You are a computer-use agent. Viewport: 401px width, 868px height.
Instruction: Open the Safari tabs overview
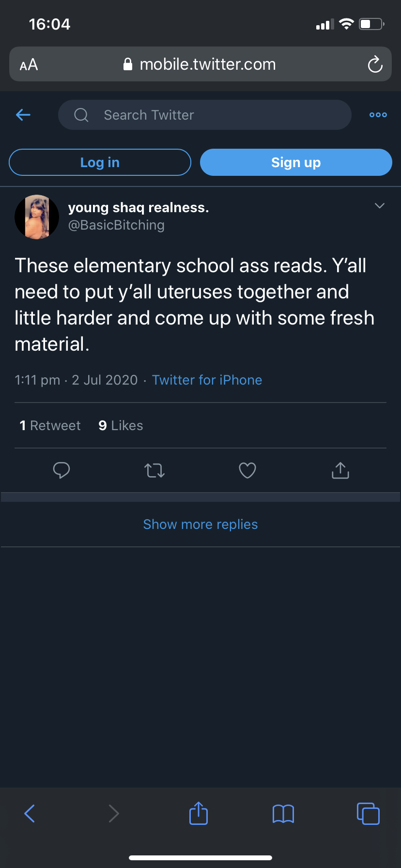368,814
